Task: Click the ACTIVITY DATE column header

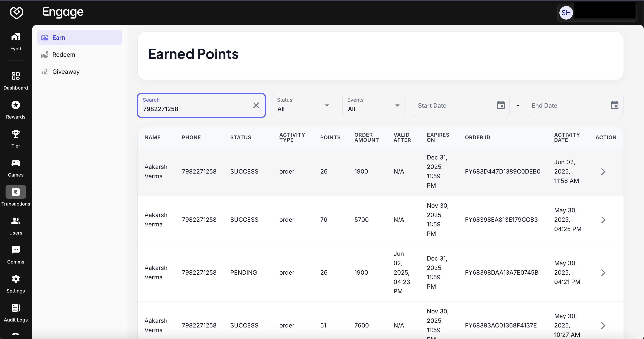Action: point(567,137)
